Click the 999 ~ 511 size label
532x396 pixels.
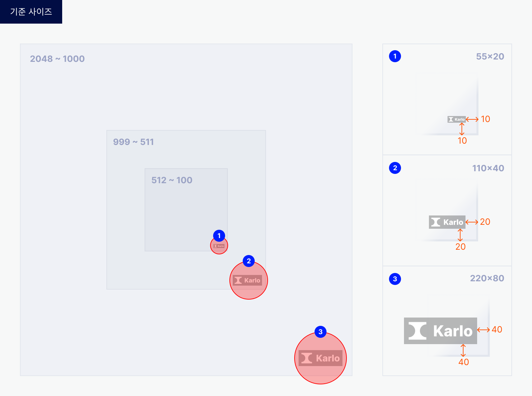click(133, 142)
